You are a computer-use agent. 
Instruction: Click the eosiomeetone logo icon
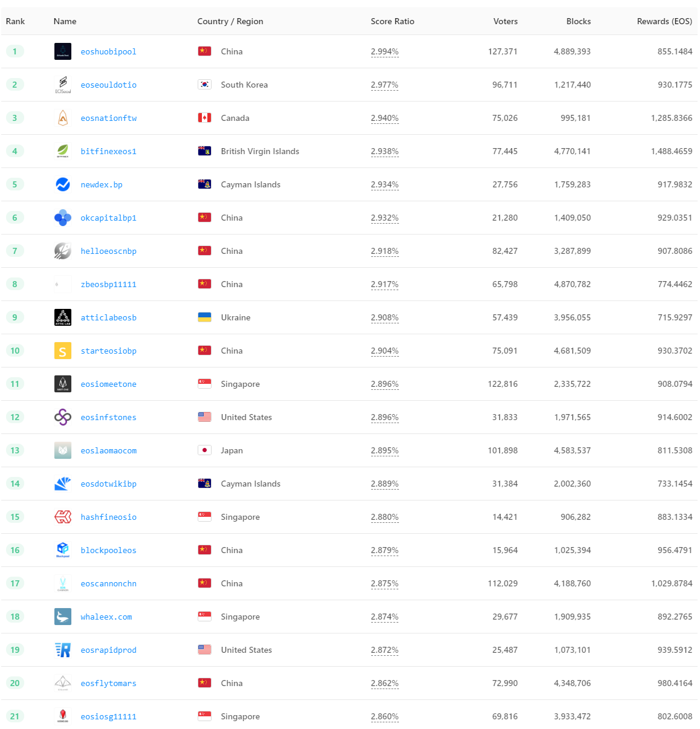click(63, 384)
